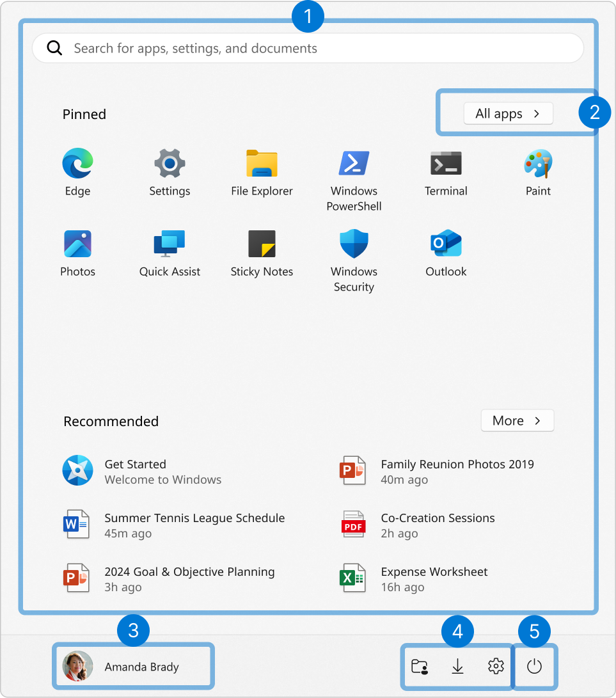Open the Paint app
This screenshot has height=698, width=616.
[538, 172]
